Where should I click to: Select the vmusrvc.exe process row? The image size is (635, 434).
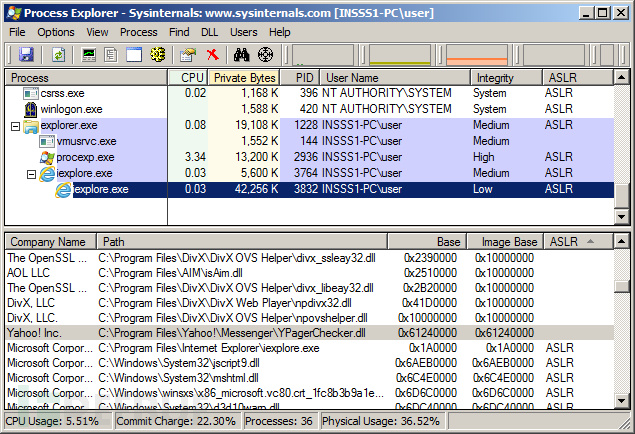[x=309, y=141]
